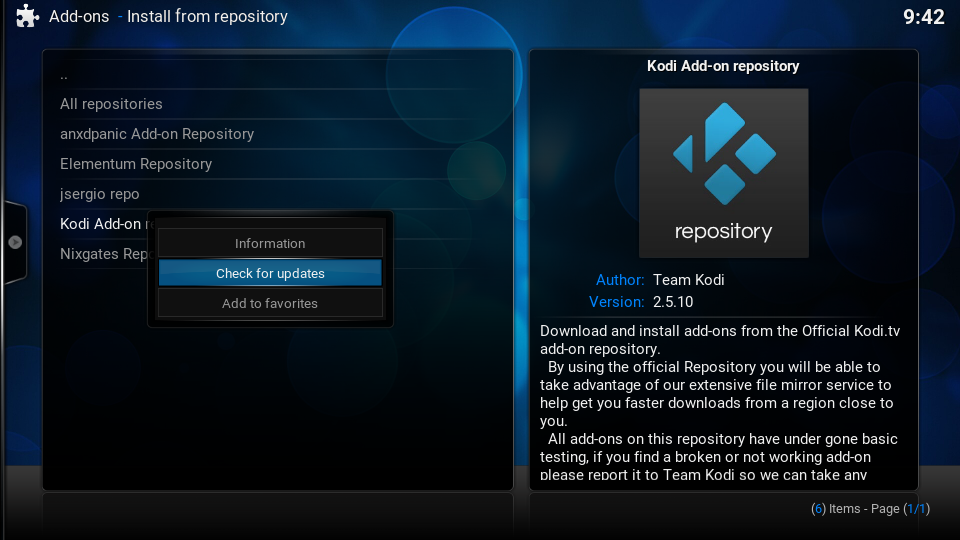The height and width of the screenshot is (540, 960).
Task: Select jsergio repo entry
Action: tap(277, 194)
